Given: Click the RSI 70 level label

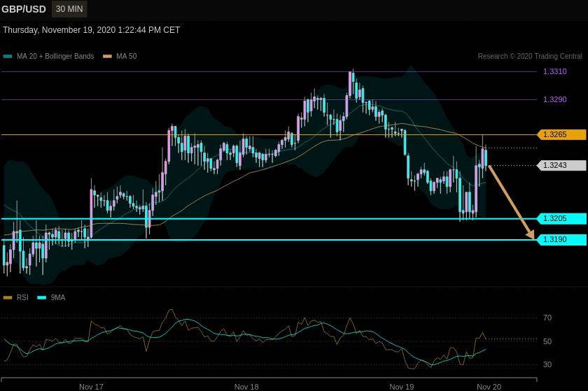Looking at the screenshot, I should pyautogui.click(x=547, y=318).
